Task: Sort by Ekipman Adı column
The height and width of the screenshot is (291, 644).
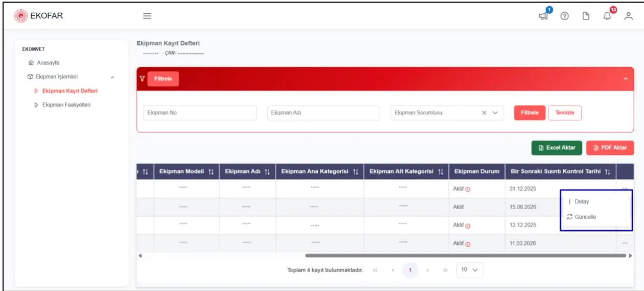Action: coord(267,171)
